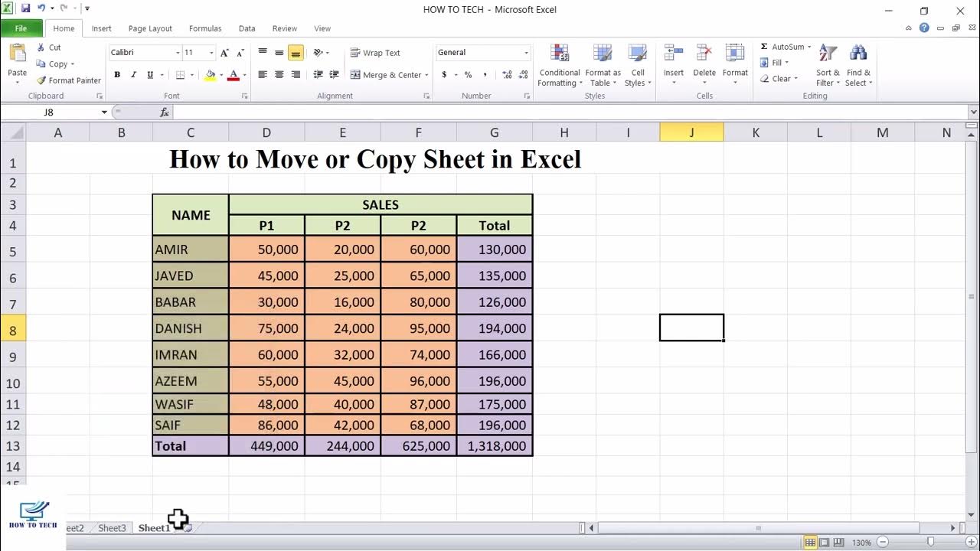Open Format as Table gallery
Screen dimensions: 980x551
603,66
